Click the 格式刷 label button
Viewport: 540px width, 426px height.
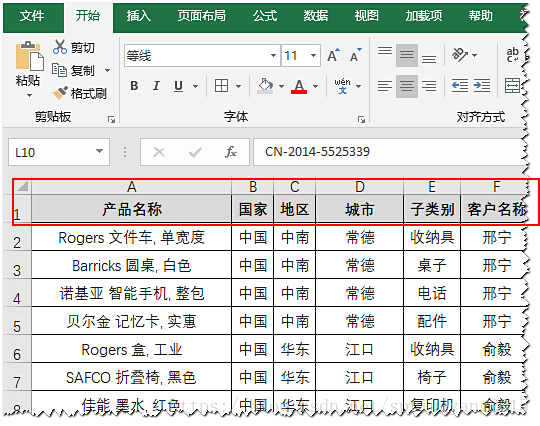click(x=89, y=93)
